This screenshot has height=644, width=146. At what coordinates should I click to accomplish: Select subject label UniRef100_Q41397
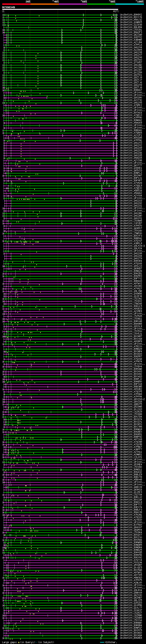coord(131,70)
